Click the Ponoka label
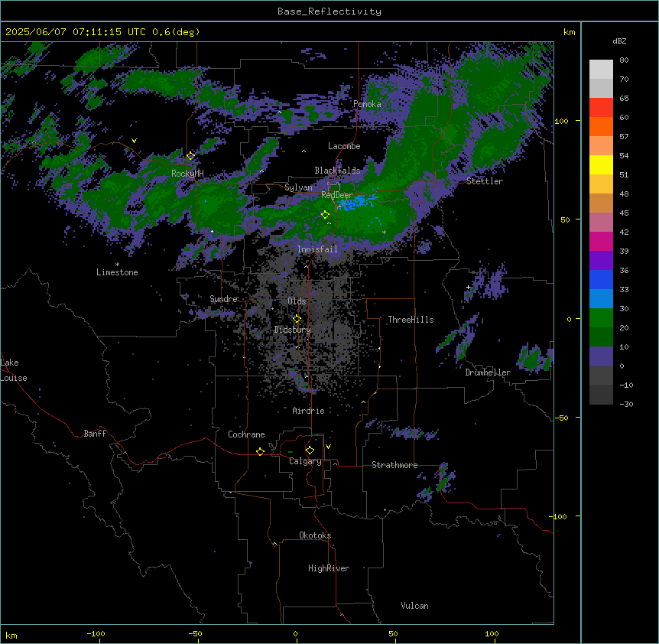Screen dimensions: 659x644 [x=367, y=104]
